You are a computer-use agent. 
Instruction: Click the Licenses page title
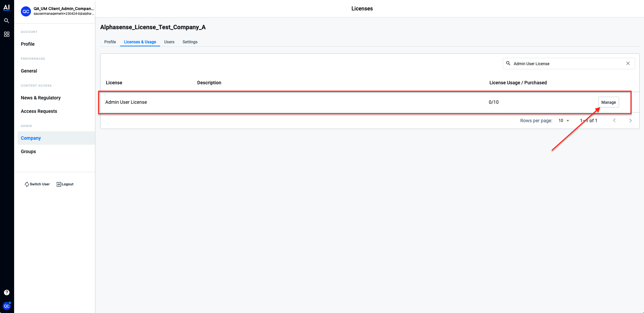point(362,9)
